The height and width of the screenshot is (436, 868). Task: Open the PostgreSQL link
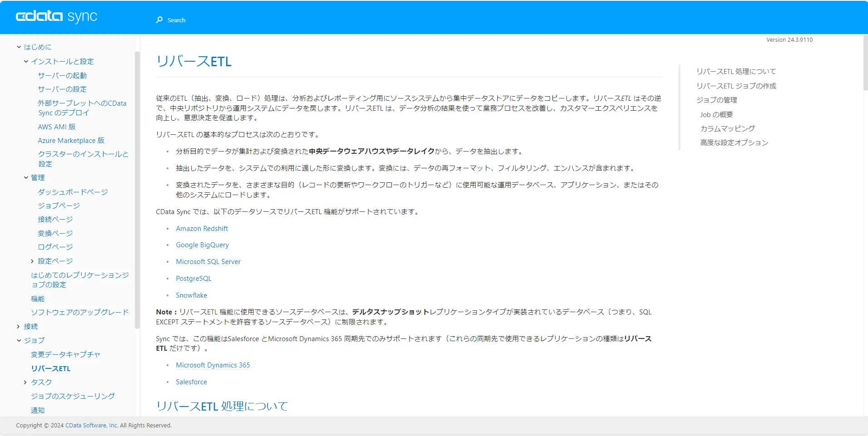coord(194,279)
